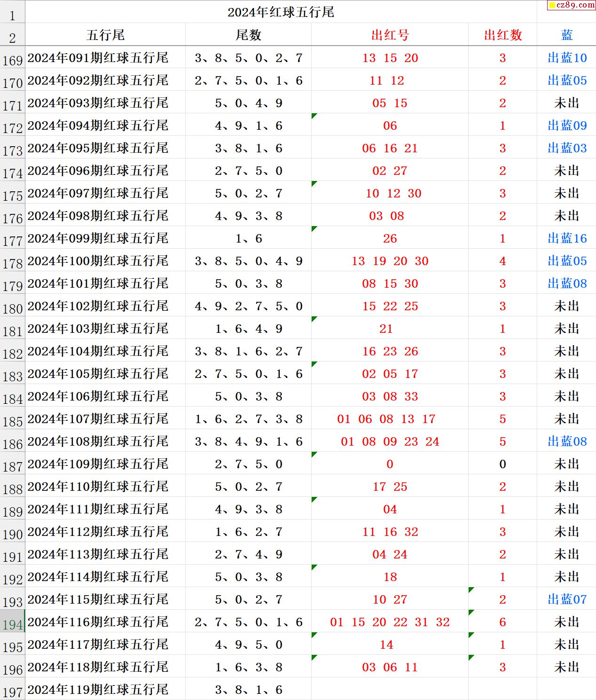
Task: Select 尾数 cell 3、8、4、9、1、6
Action: pos(248,441)
